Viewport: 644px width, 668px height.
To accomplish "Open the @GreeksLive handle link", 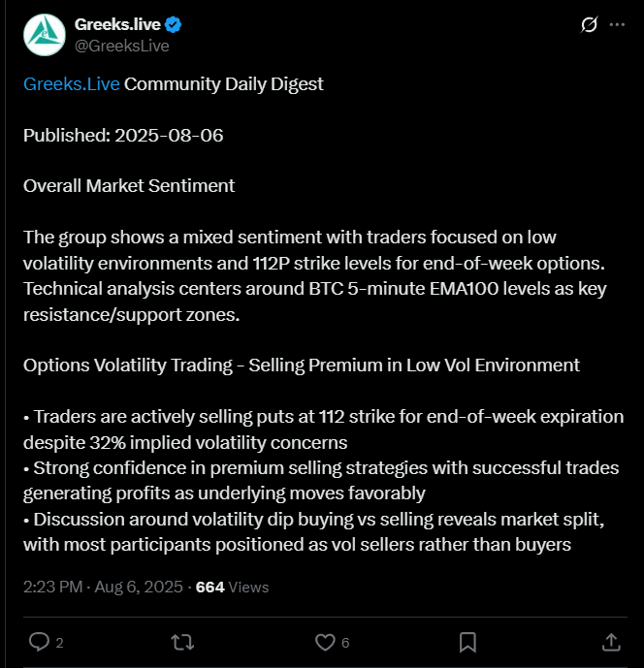I will tap(122, 46).
